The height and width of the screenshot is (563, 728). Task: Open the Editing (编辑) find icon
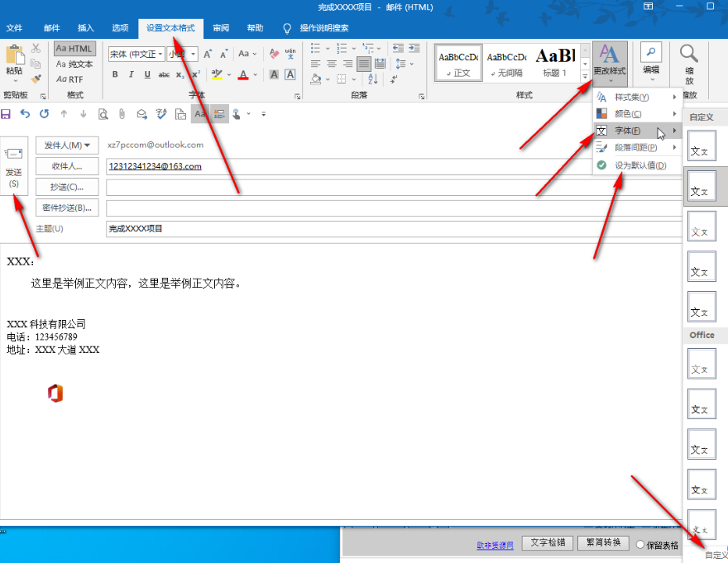[651, 52]
